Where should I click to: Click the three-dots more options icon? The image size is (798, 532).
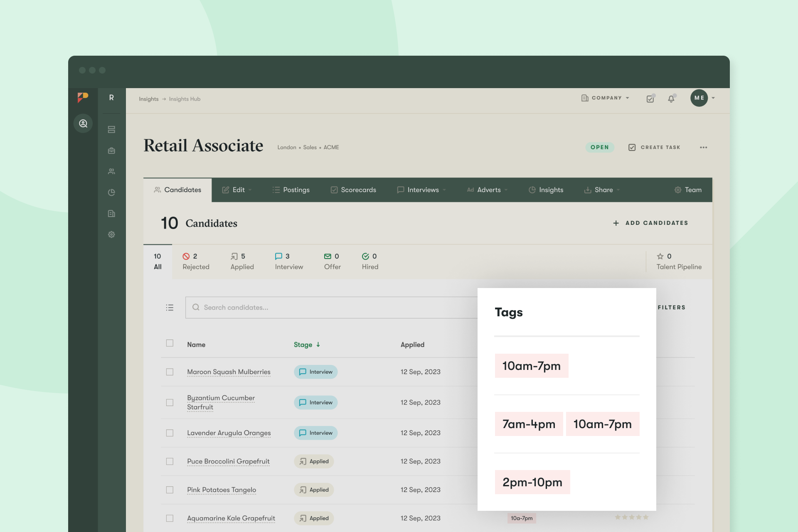(x=703, y=148)
